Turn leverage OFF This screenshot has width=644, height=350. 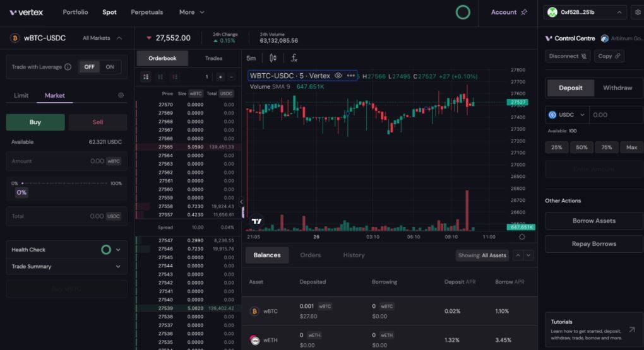(89, 67)
